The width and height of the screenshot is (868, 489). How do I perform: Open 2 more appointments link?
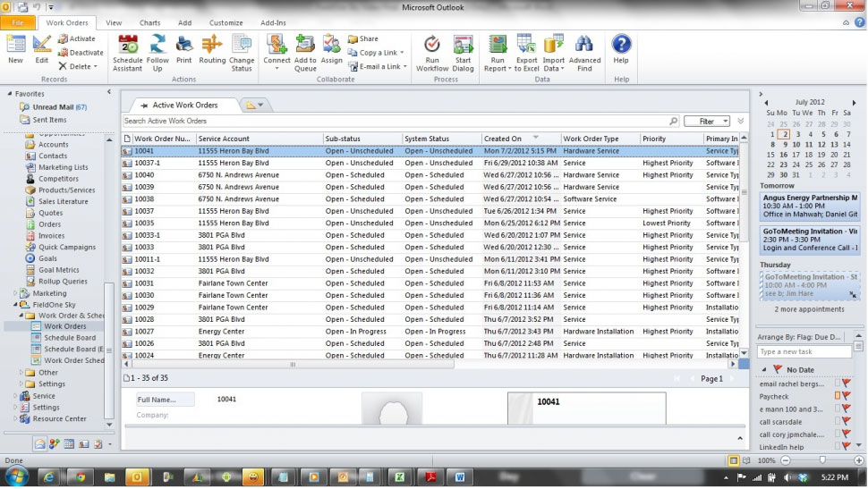pyautogui.click(x=809, y=309)
